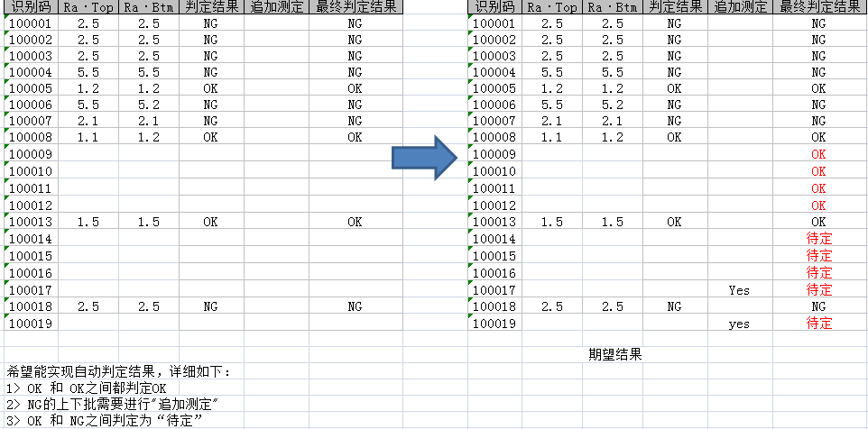Click the rule '1> OK 和 OK之间都判定OK'

pos(87,388)
